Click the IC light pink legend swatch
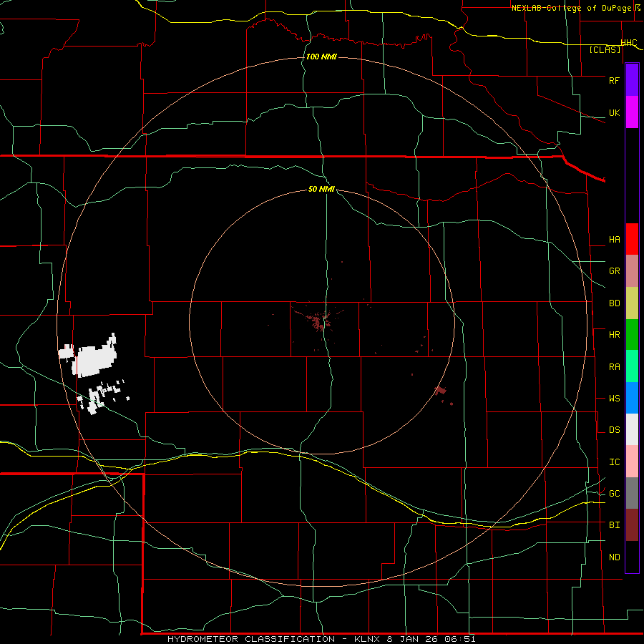The height and width of the screenshot is (644, 644). pos(632,462)
